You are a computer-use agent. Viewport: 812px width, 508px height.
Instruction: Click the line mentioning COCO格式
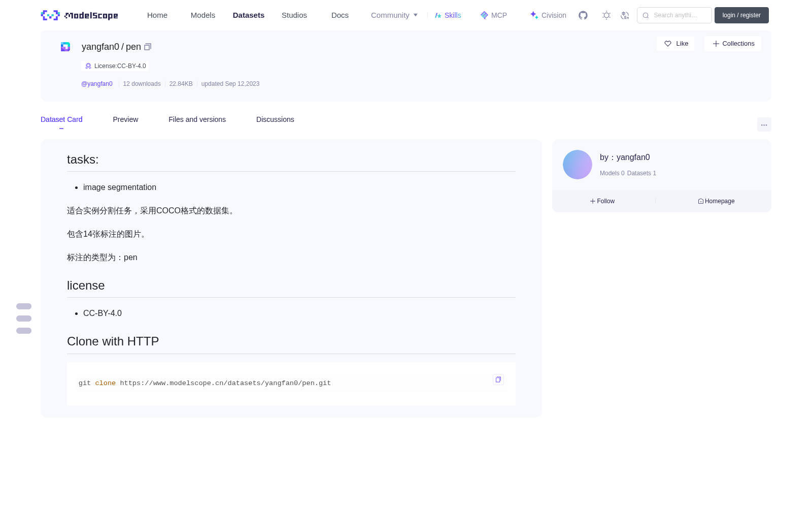coord(152,211)
